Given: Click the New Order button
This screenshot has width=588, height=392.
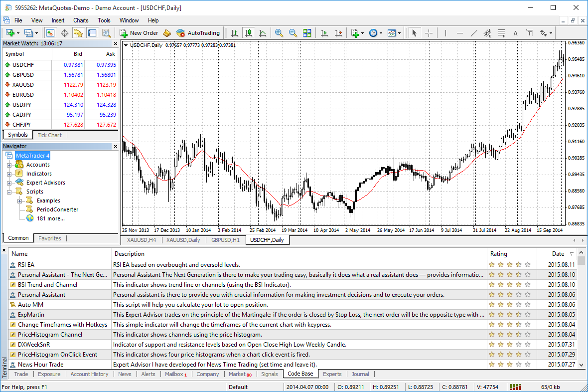Looking at the screenshot, I should [x=139, y=33].
